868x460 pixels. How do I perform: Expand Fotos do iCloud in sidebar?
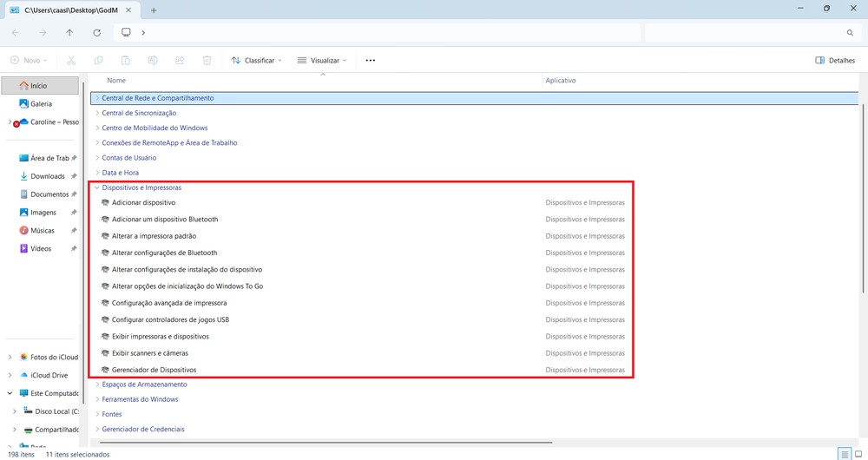[x=10, y=357]
